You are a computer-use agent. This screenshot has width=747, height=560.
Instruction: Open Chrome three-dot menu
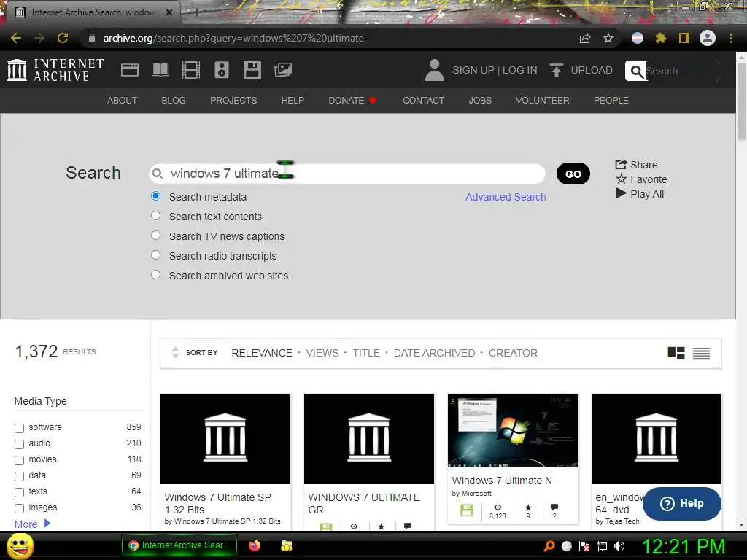click(731, 38)
